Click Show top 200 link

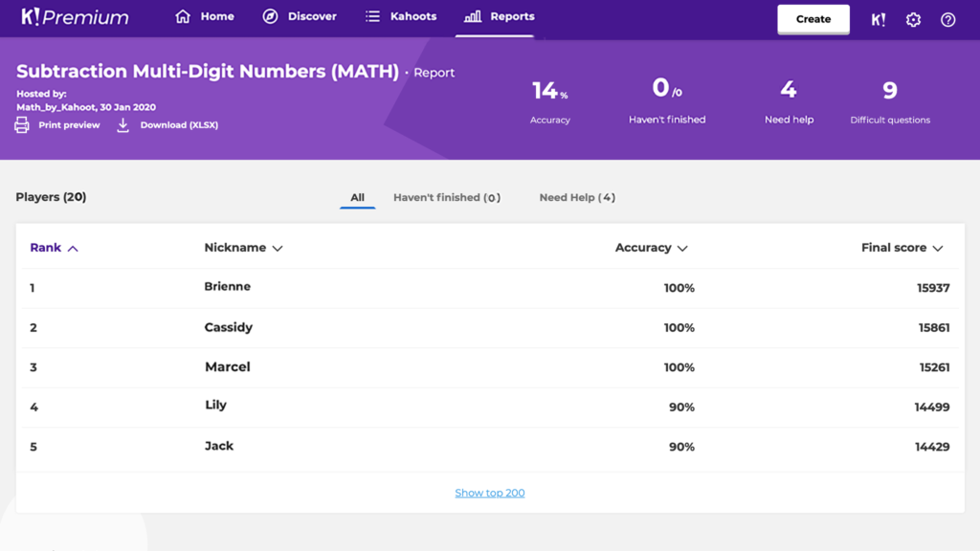click(490, 493)
